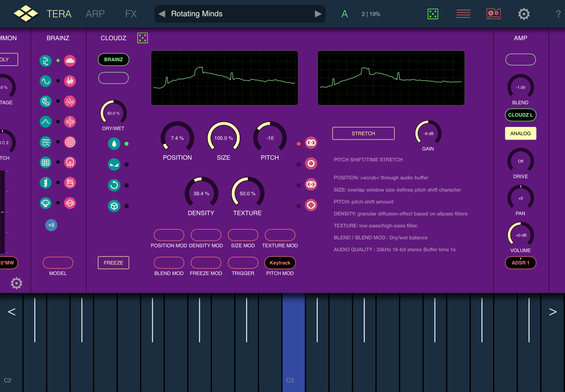Screen dimensions: 565x392
Task: Select the pink vertical bars Brainz model
Action: pos(70,122)
